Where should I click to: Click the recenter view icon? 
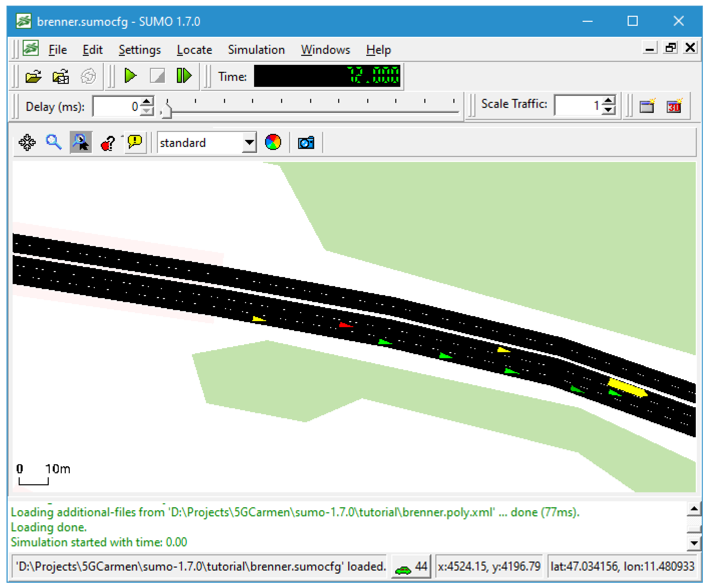click(27, 142)
